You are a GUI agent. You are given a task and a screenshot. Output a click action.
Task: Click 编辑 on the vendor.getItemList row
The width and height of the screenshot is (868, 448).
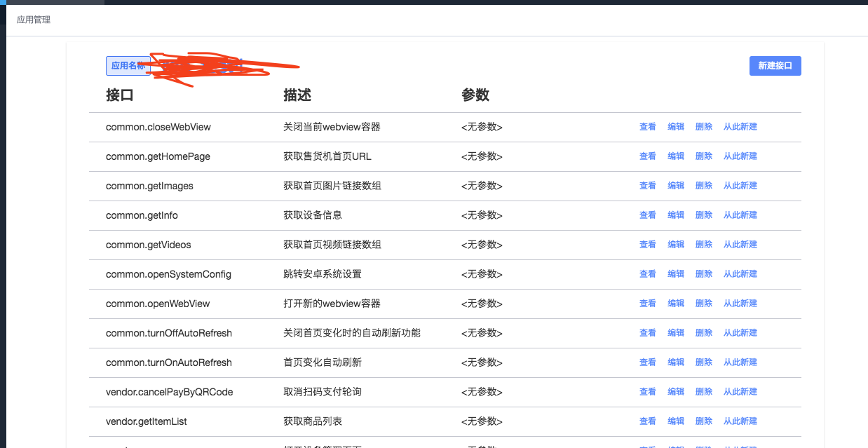(x=676, y=421)
